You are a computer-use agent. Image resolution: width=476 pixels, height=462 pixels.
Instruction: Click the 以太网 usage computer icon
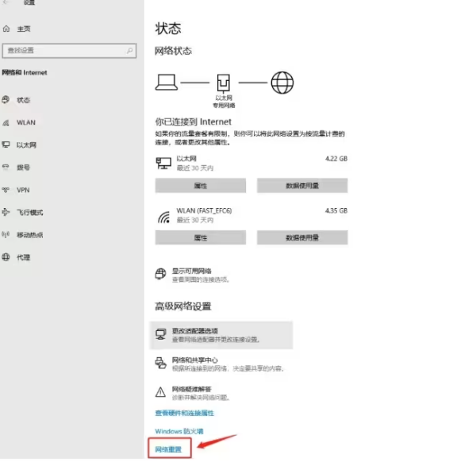(163, 163)
